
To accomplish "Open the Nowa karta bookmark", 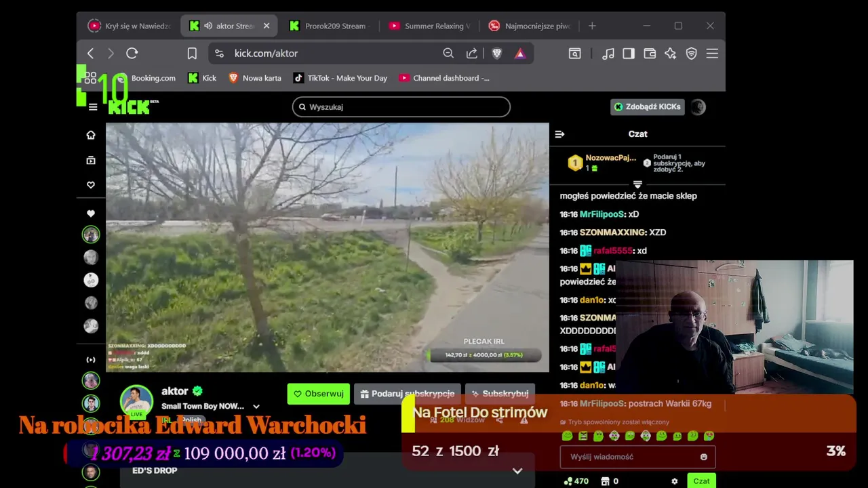I will click(255, 78).
